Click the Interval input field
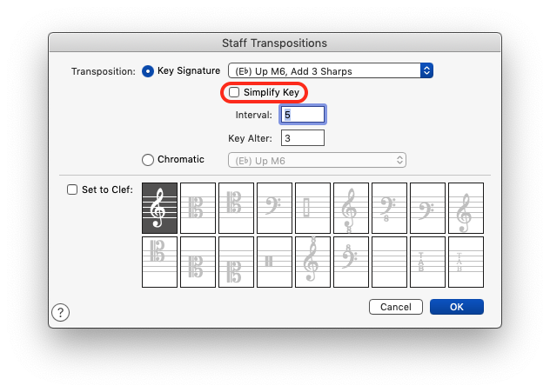Screen dimensions: 550x392 [x=301, y=115]
